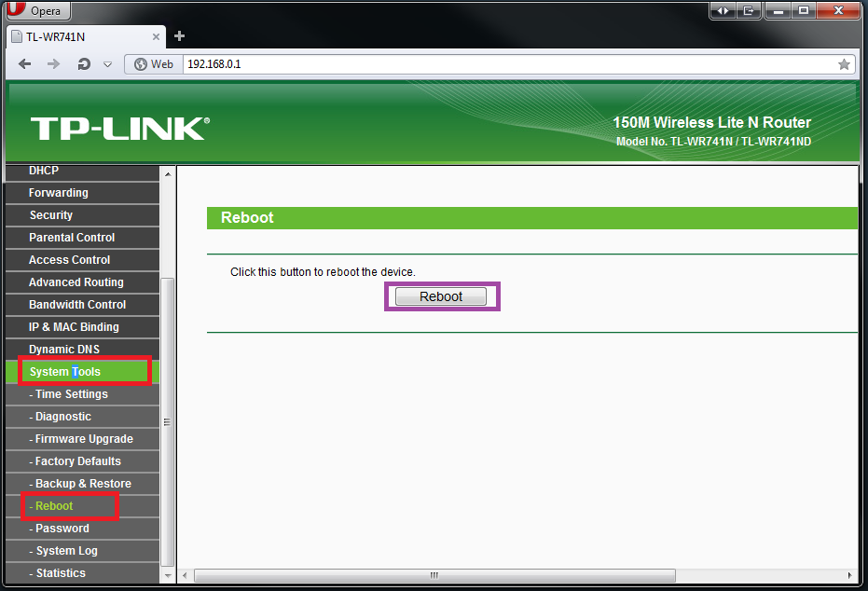Image resolution: width=868 pixels, height=591 pixels.
Task: Select System Tools in sidebar
Action: click(82, 372)
